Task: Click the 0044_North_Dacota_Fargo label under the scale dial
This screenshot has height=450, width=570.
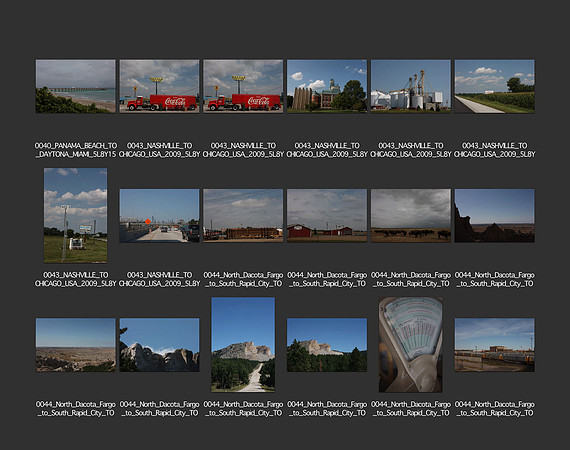Action: click(x=411, y=409)
